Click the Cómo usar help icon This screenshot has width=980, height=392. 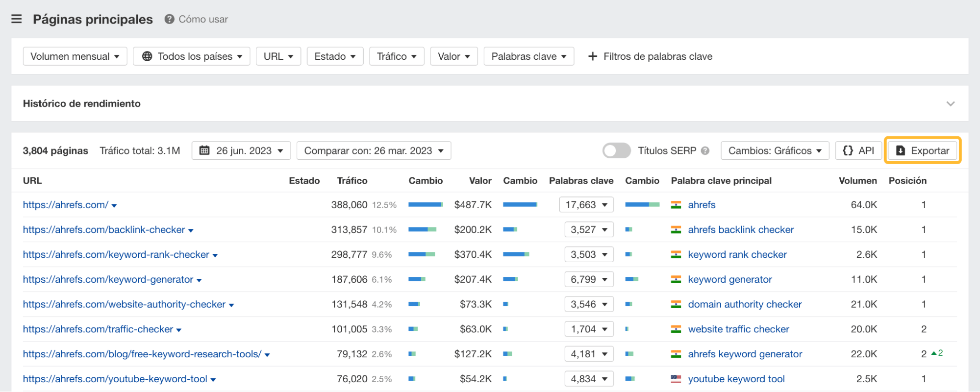click(169, 19)
